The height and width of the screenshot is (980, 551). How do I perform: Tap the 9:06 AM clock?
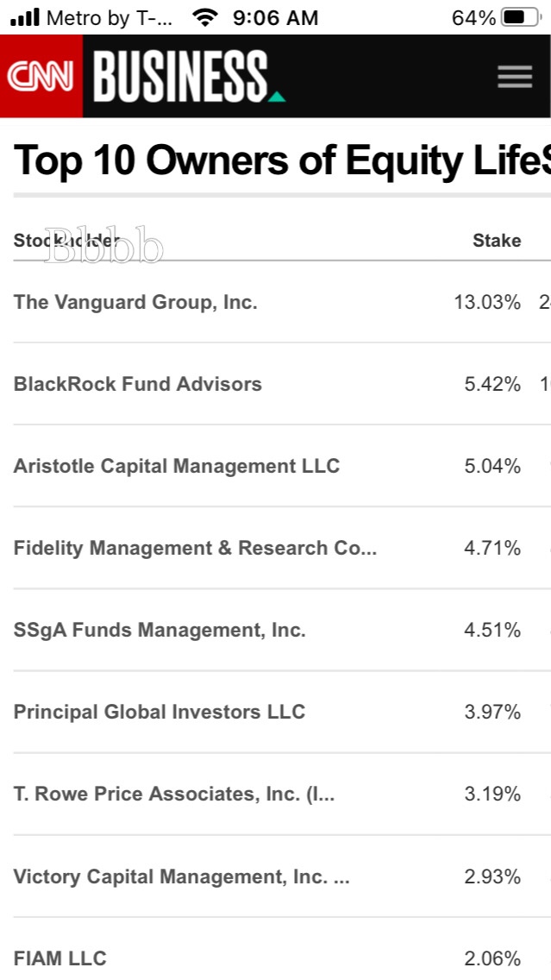tap(275, 17)
